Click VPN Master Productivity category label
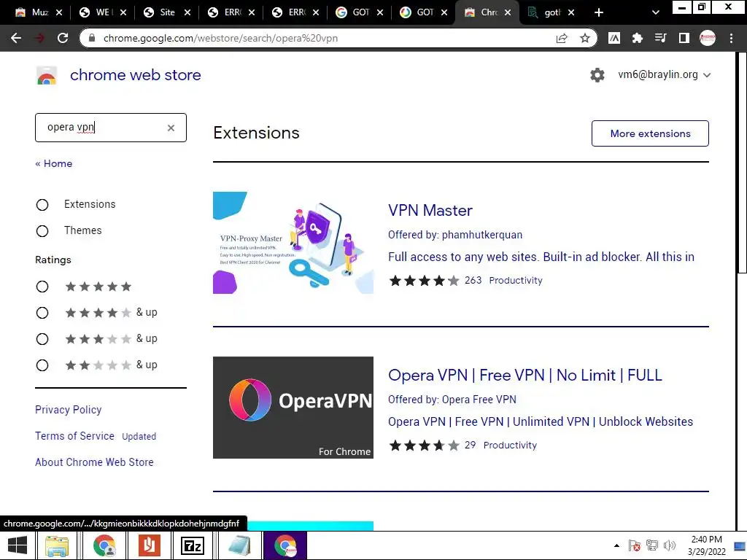The width and height of the screenshot is (747, 560). (x=516, y=281)
